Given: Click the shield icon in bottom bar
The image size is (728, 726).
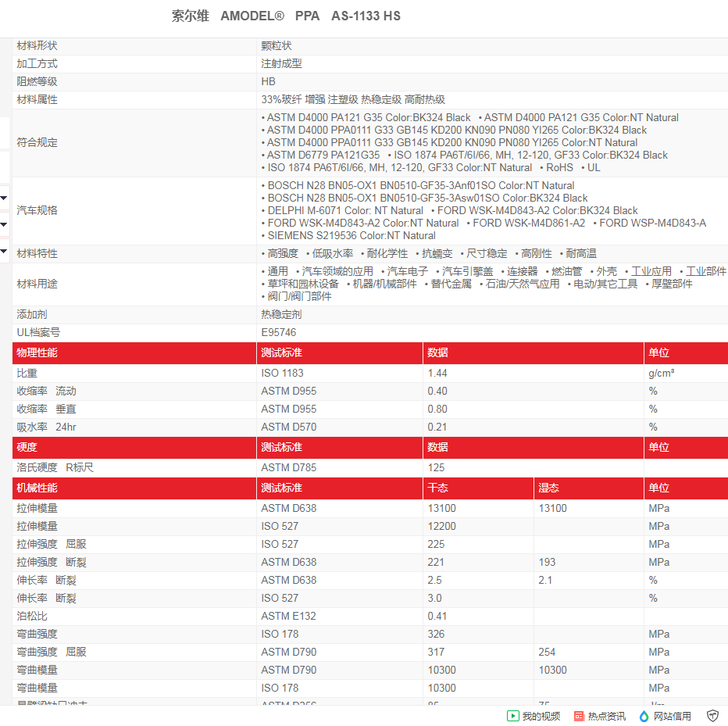Looking at the screenshot, I should tap(712, 716).
